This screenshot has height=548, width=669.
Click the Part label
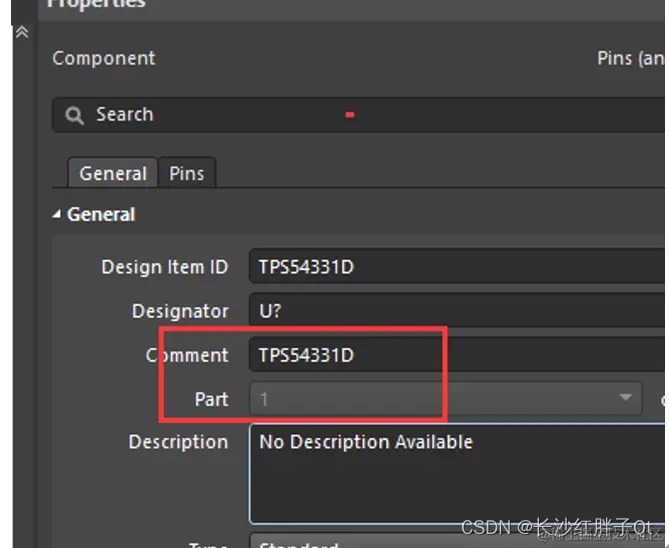pos(212,399)
